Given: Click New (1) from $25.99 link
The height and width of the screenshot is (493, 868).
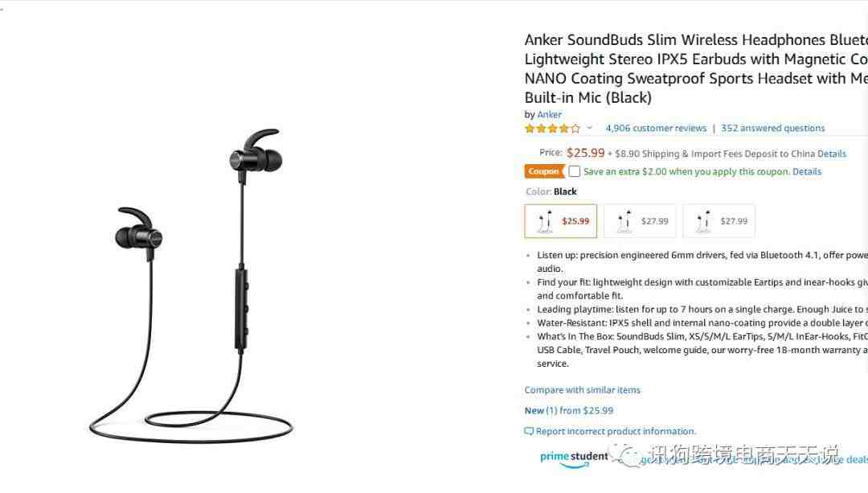Looking at the screenshot, I should click(568, 410).
